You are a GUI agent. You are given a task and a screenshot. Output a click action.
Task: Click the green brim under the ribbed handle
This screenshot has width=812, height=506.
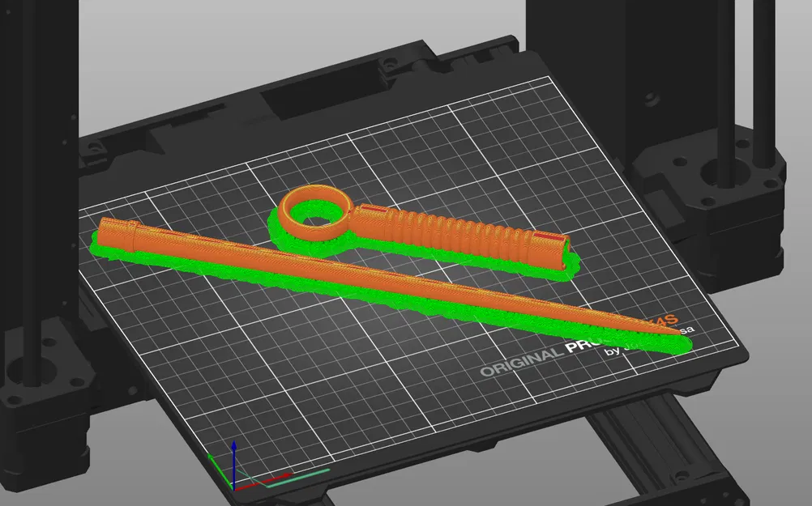click(466, 261)
